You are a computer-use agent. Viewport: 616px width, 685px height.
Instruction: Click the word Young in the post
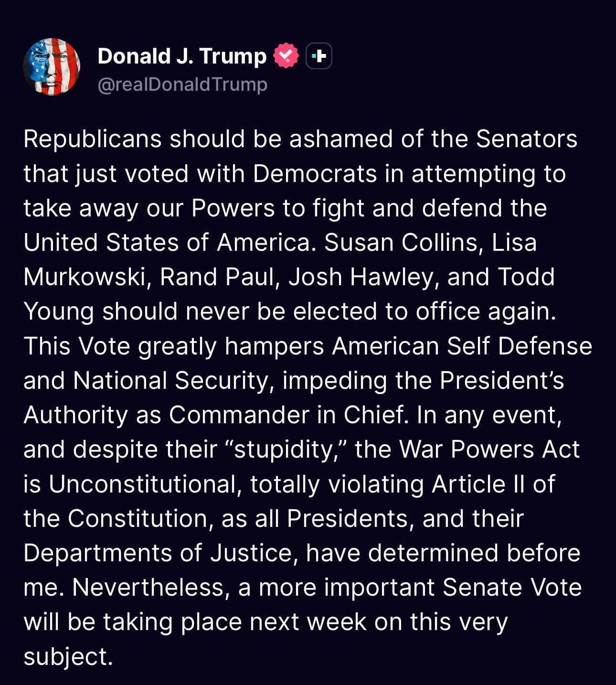tap(59, 312)
